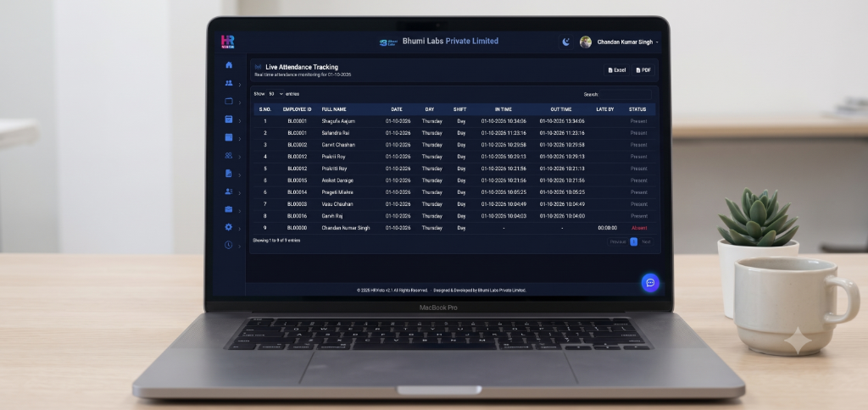This screenshot has height=410, width=868.
Task: Open Chandan Kumar Singh account dropdown
Action: pyautogui.click(x=628, y=42)
